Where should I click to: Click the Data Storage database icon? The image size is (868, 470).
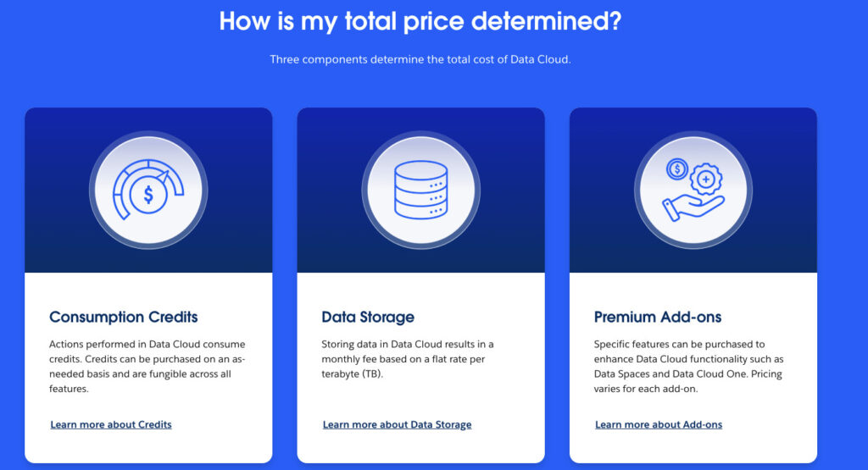tap(420, 190)
